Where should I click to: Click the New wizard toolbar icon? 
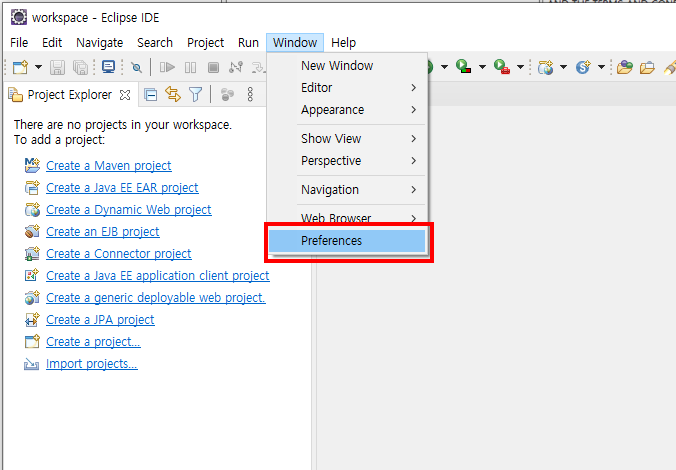[20, 67]
